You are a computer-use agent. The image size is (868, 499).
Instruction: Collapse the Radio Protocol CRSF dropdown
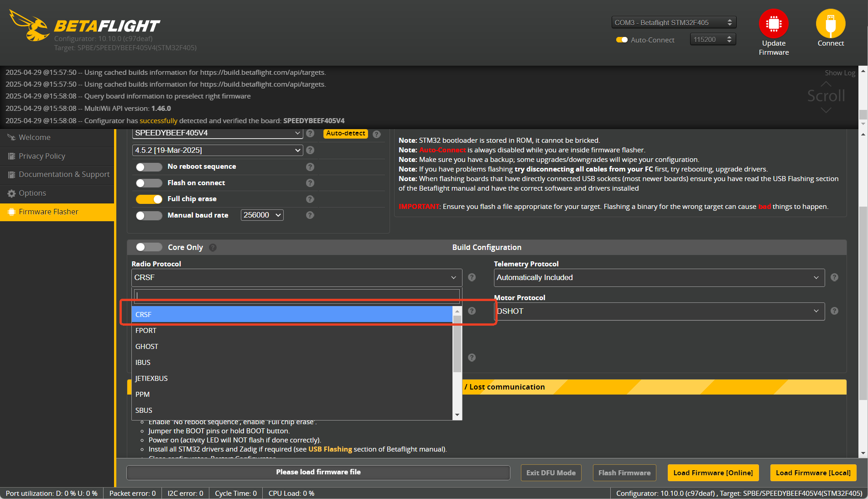point(296,277)
